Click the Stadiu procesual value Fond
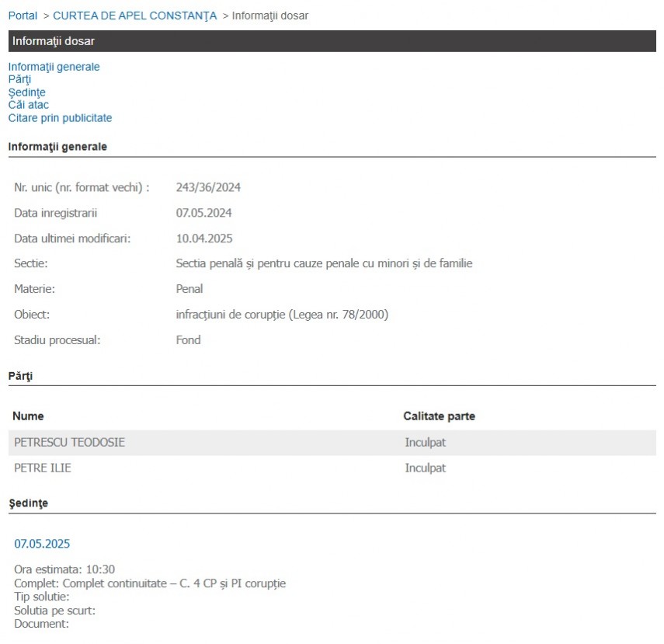 pyautogui.click(x=189, y=339)
